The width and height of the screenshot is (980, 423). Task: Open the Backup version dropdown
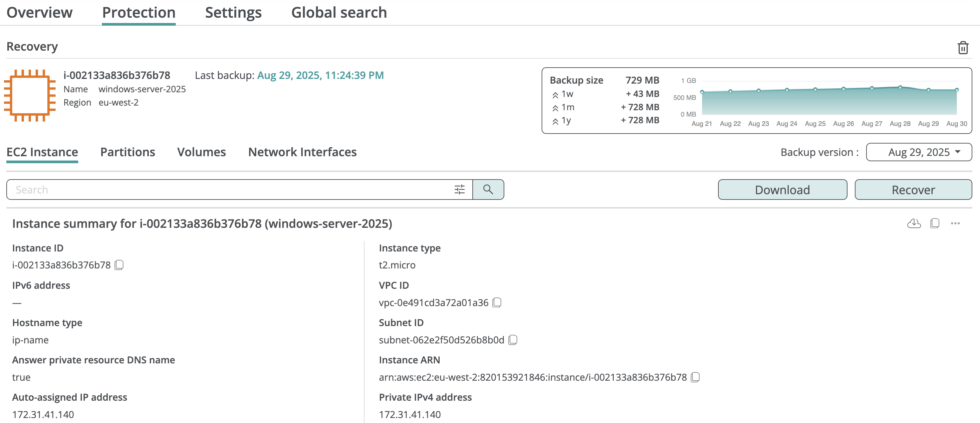918,152
